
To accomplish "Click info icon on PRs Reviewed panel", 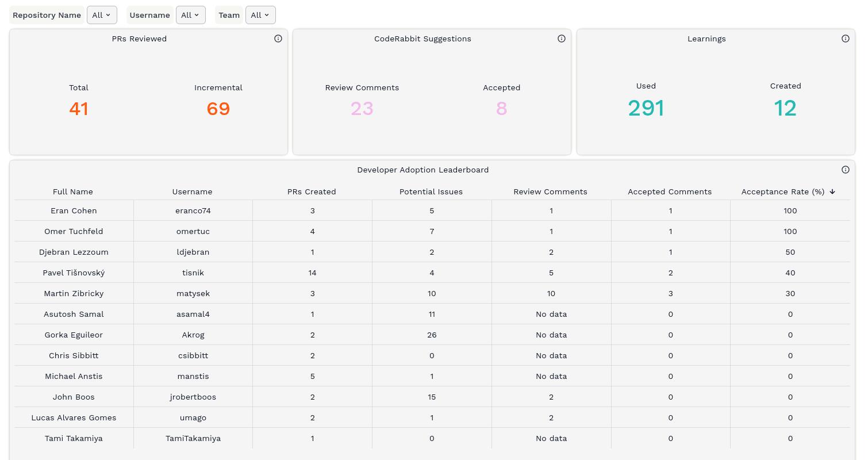I will [x=278, y=39].
